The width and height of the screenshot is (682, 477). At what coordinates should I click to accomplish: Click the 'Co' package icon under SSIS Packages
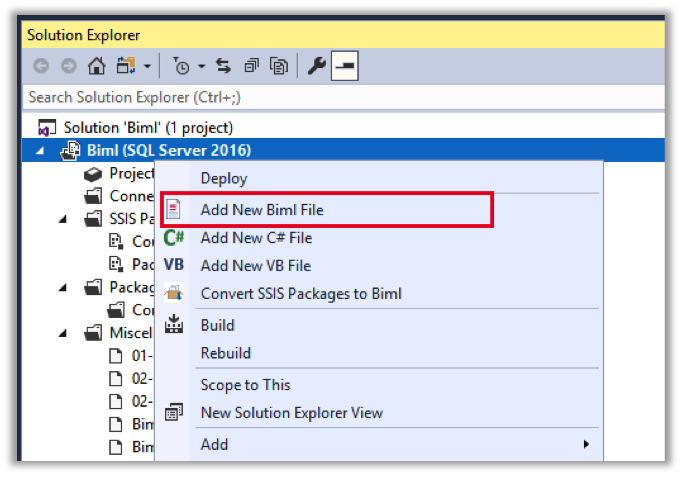(x=116, y=241)
